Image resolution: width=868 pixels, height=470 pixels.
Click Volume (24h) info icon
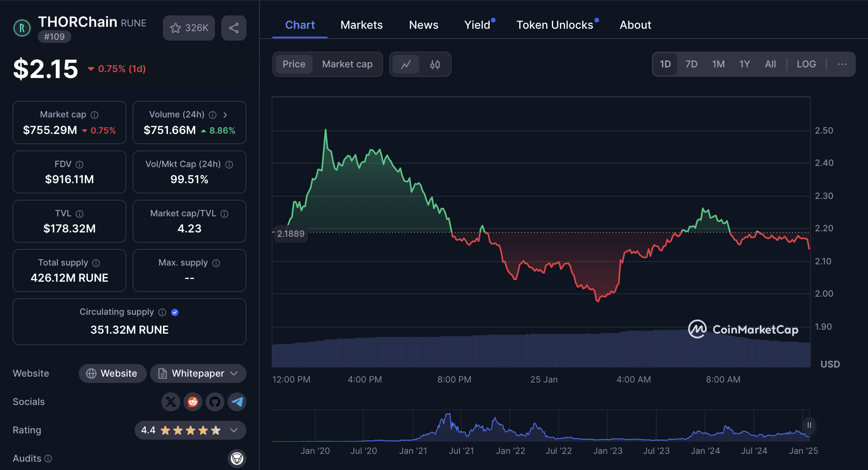point(213,115)
